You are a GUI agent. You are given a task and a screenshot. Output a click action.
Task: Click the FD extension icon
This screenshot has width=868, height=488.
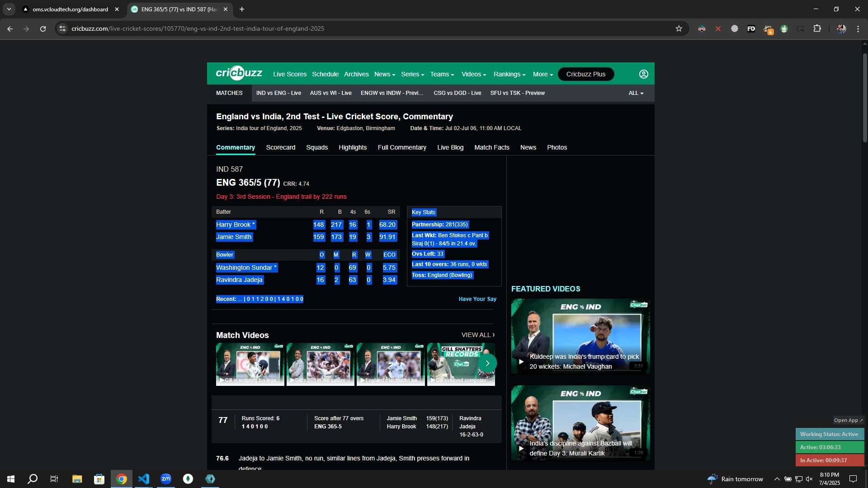[x=751, y=28]
